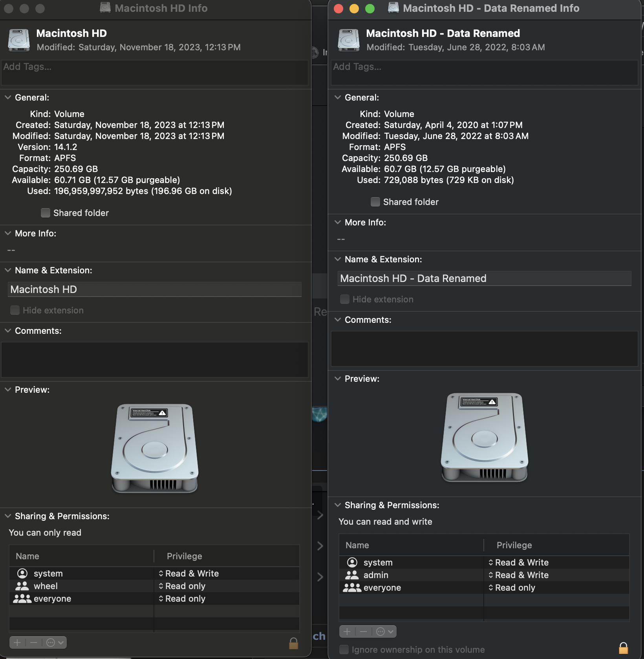
Task: Select the everyone group icon in Macintosh HD permissions
Action: pos(22,599)
